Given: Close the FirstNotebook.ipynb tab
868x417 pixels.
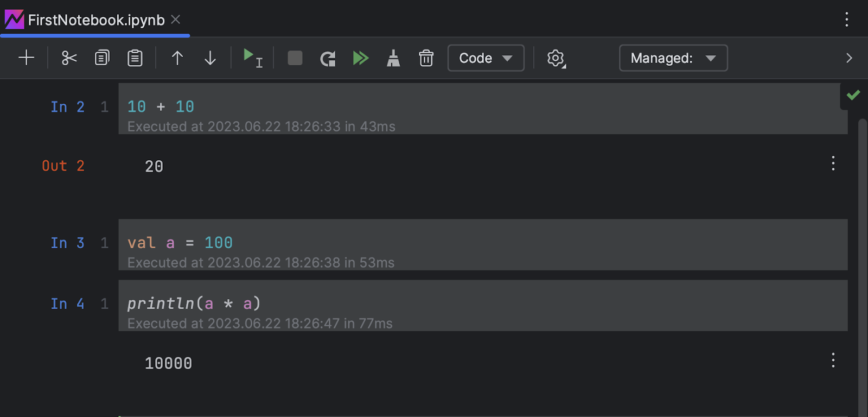Looking at the screenshot, I should click(176, 20).
